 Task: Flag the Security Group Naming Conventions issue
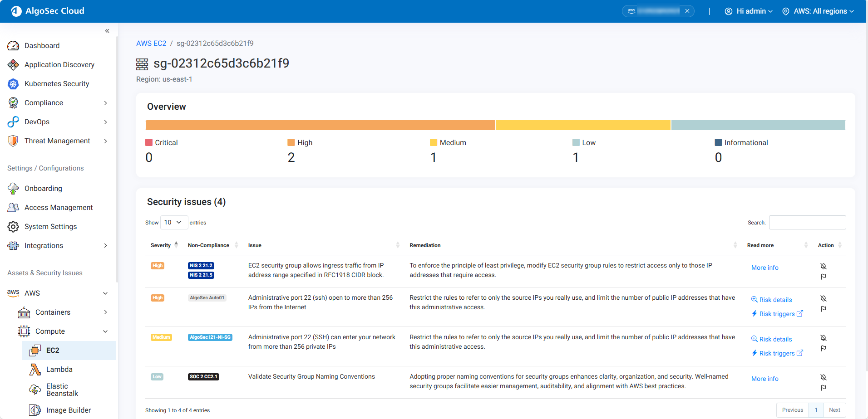point(823,388)
